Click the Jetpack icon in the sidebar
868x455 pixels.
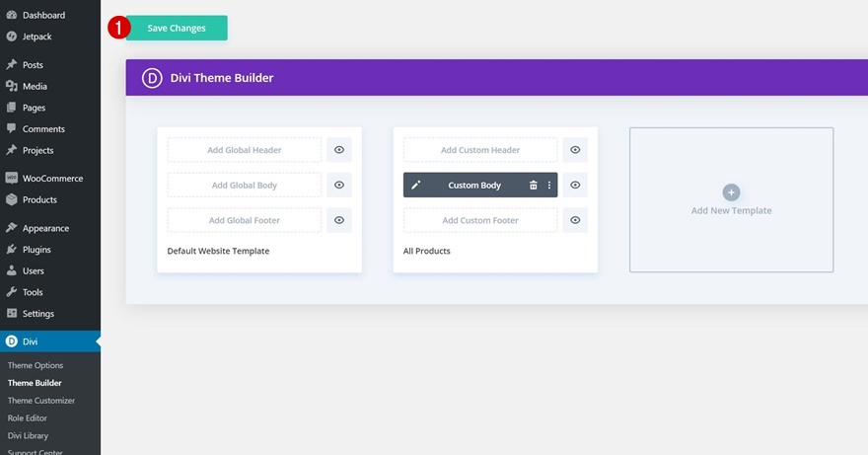(x=12, y=37)
